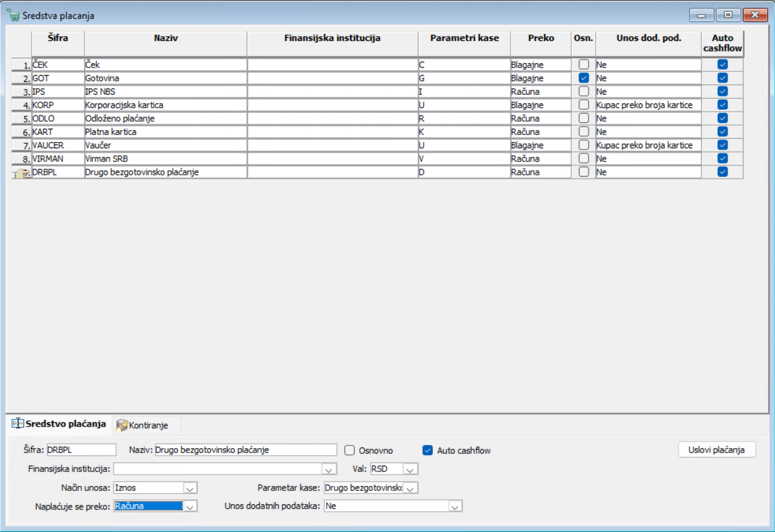This screenshot has height=532, width=775.
Task: Enable the Osnovno checkbox in details panel
Action: pyautogui.click(x=350, y=451)
